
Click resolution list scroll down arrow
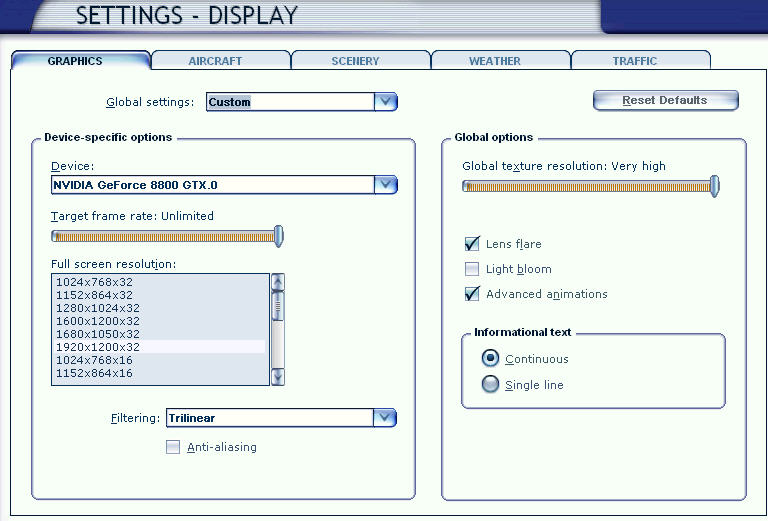coord(278,377)
